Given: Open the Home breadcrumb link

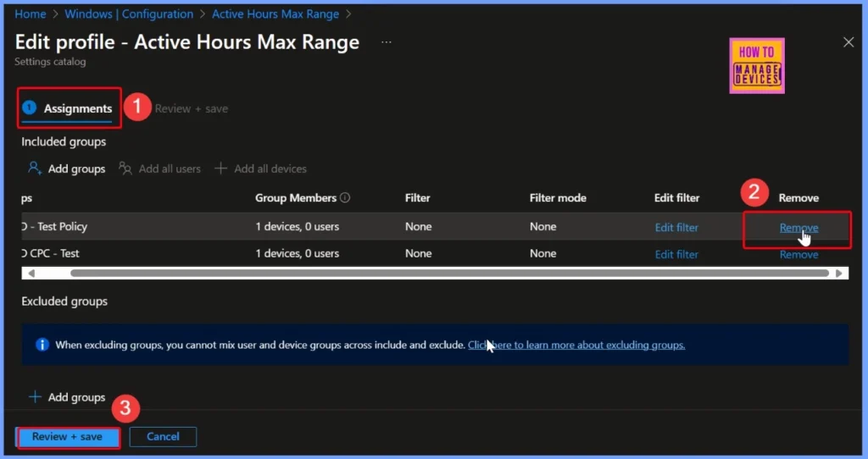Looking at the screenshot, I should tap(31, 14).
